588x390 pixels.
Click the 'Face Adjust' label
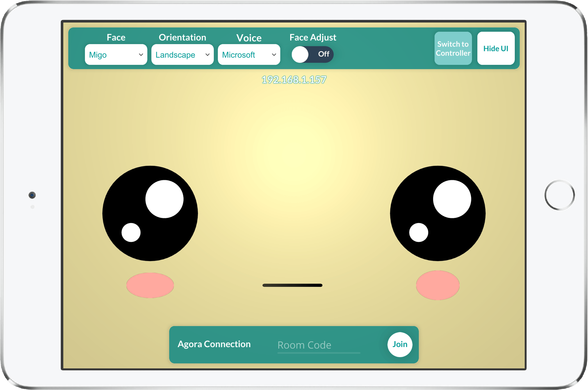312,38
